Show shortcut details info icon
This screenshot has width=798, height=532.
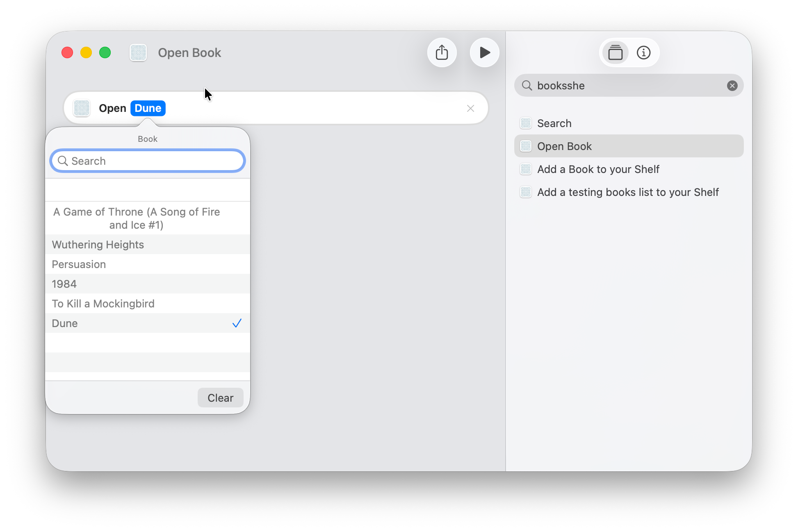(643, 52)
